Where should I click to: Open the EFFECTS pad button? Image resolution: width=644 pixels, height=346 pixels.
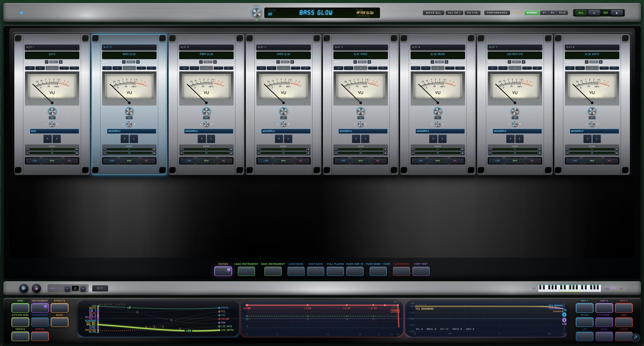tap(60, 308)
